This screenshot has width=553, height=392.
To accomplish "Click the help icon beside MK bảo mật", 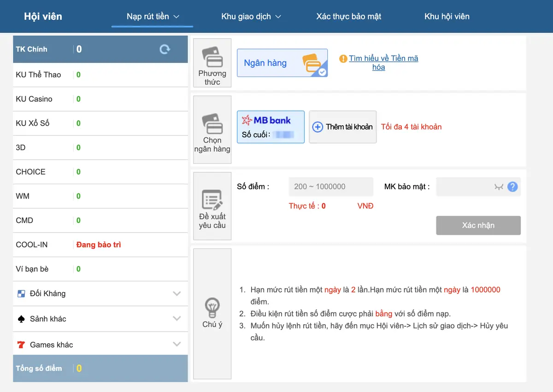I will (512, 187).
